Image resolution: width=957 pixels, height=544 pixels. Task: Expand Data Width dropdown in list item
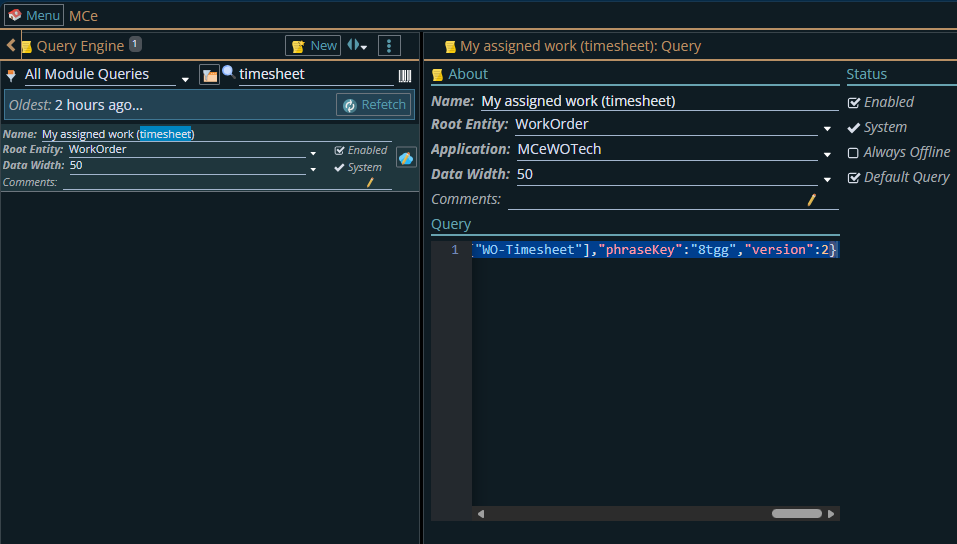click(x=313, y=169)
